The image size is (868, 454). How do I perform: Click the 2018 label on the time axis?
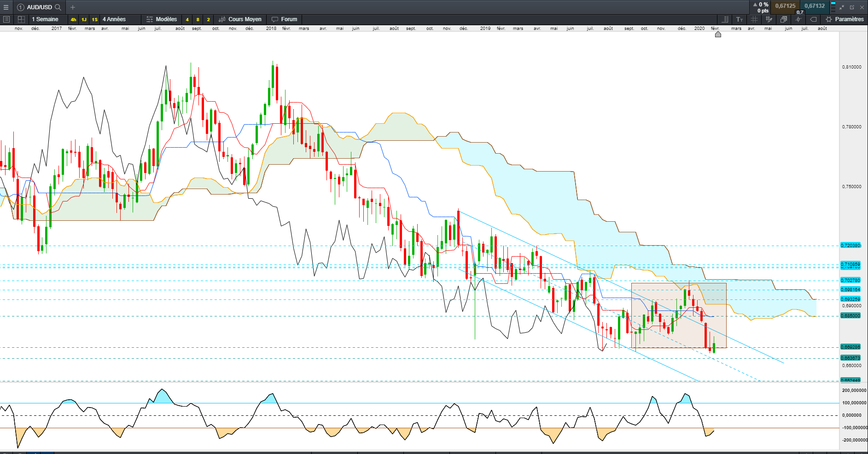click(271, 29)
